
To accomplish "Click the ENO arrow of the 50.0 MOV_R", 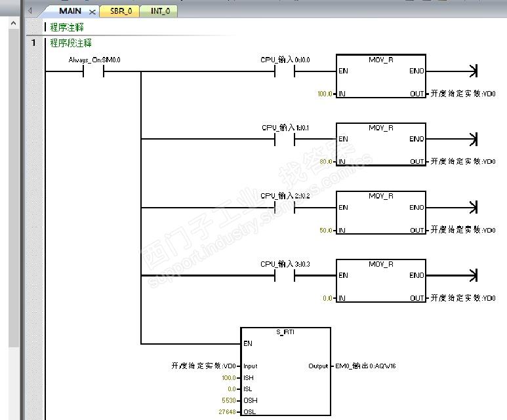I will click(474, 208).
